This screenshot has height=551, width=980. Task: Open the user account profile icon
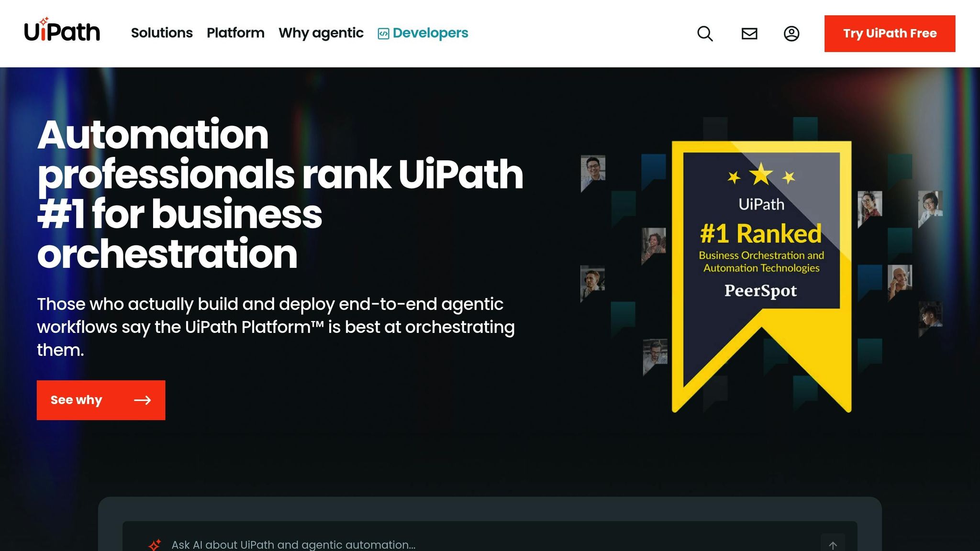pos(792,33)
